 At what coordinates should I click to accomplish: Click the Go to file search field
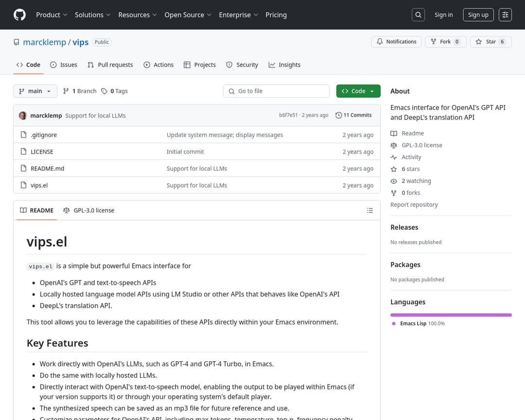276,91
